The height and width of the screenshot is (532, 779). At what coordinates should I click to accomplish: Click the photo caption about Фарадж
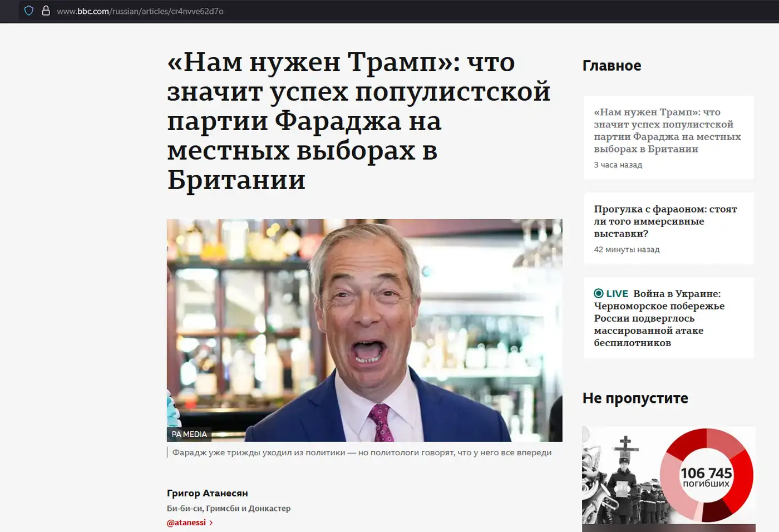[x=362, y=452]
